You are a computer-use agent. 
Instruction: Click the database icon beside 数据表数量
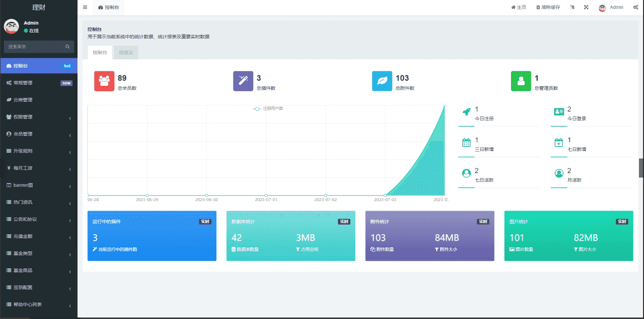pyautogui.click(x=233, y=249)
